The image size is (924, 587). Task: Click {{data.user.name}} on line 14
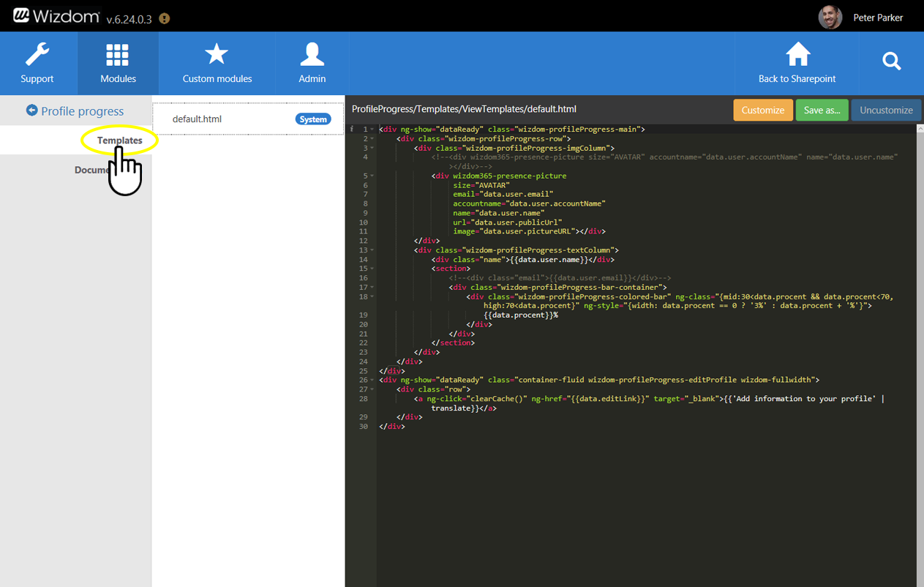click(549, 259)
